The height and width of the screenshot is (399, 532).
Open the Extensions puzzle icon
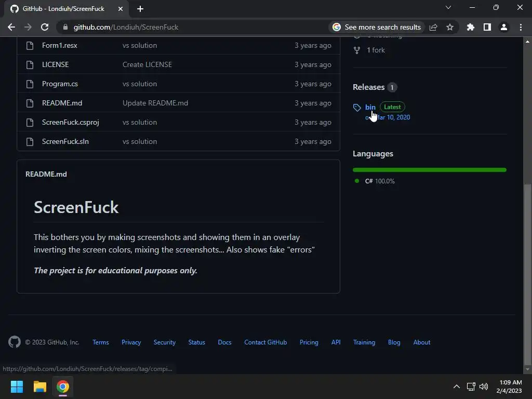(471, 27)
